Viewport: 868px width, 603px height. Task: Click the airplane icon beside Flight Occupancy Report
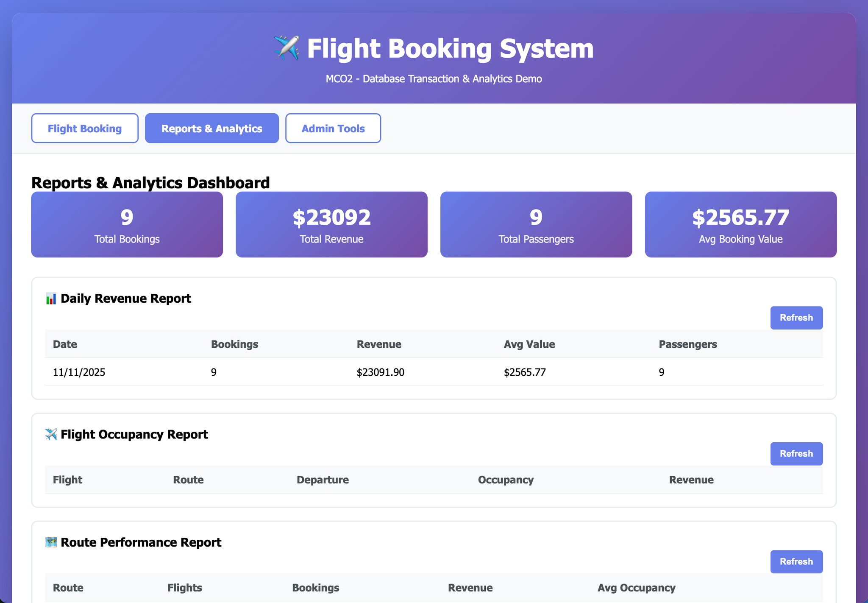click(51, 434)
